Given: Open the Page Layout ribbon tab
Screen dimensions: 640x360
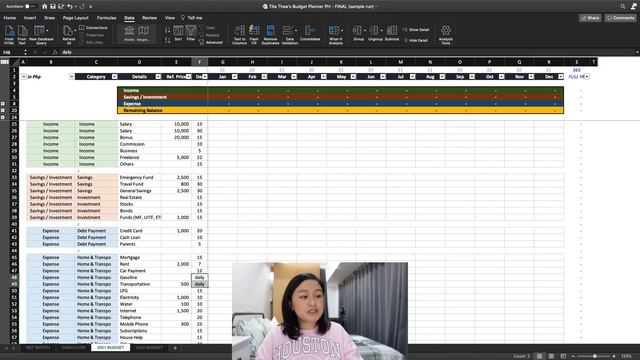Looking at the screenshot, I should (x=76, y=18).
